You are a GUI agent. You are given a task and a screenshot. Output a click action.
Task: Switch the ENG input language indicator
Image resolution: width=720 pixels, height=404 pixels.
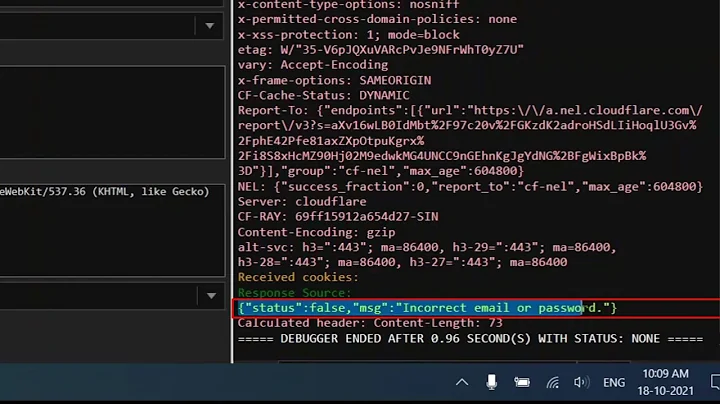point(614,382)
